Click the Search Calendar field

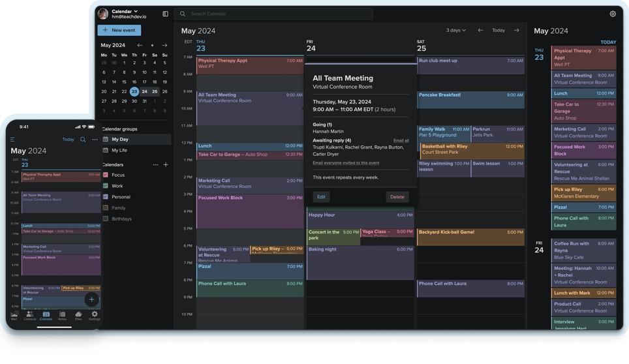coord(273,14)
